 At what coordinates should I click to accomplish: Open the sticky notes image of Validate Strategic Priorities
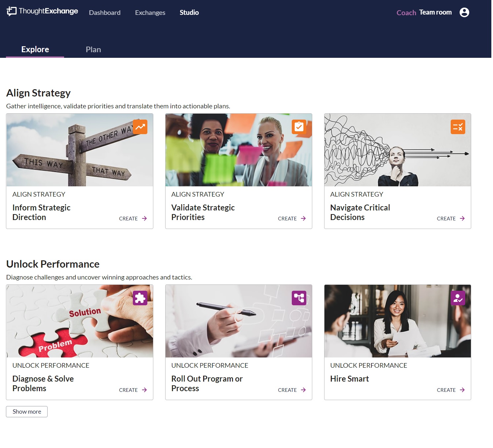tap(239, 150)
